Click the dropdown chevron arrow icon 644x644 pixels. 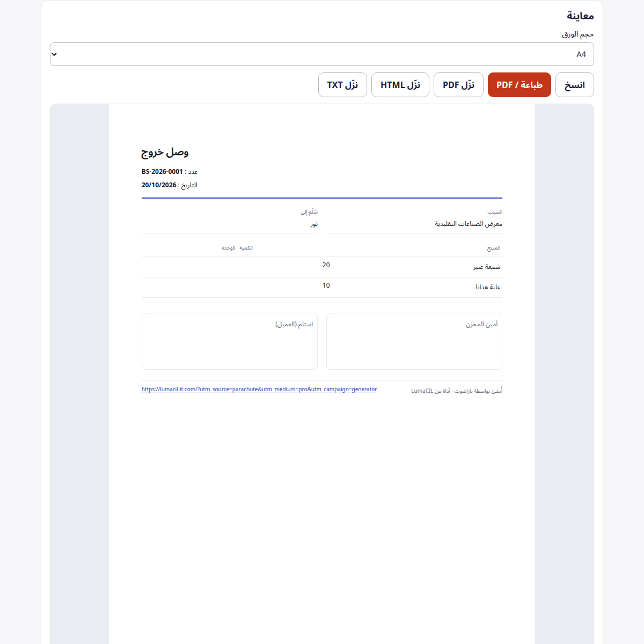coord(54,54)
